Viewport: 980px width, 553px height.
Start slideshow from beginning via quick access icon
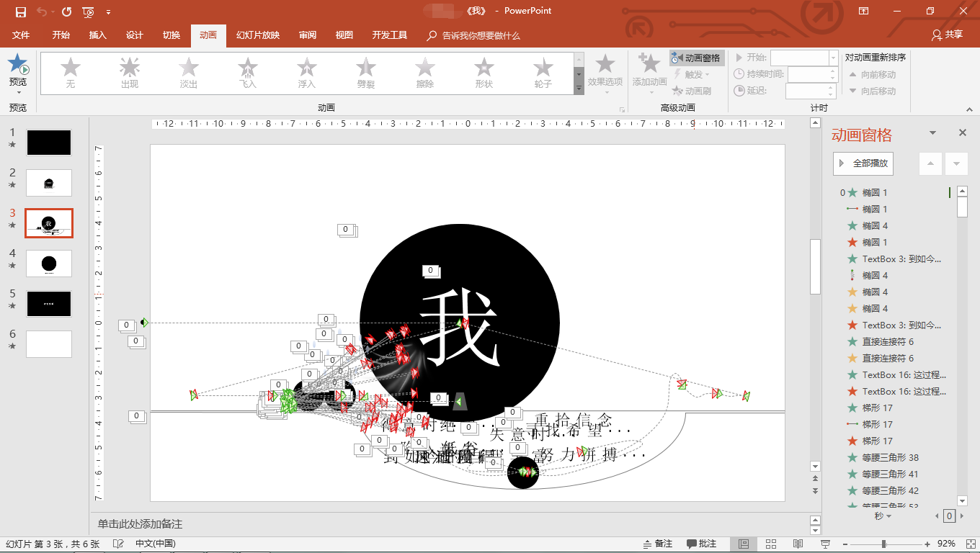pyautogui.click(x=89, y=12)
